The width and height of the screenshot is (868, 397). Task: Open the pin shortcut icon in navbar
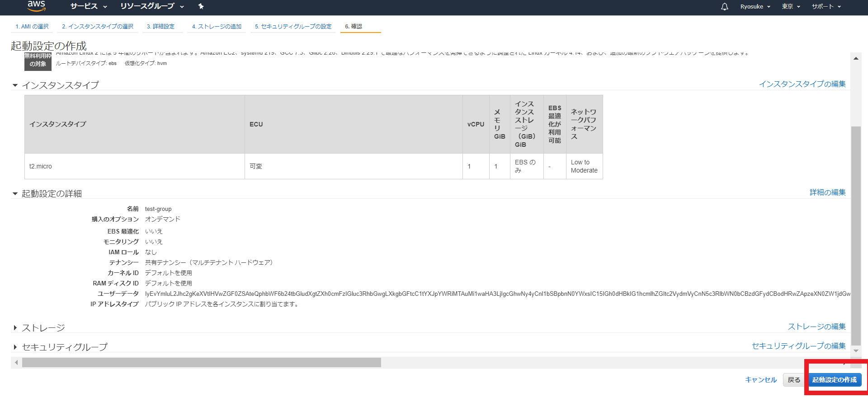pyautogui.click(x=201, y=6)
